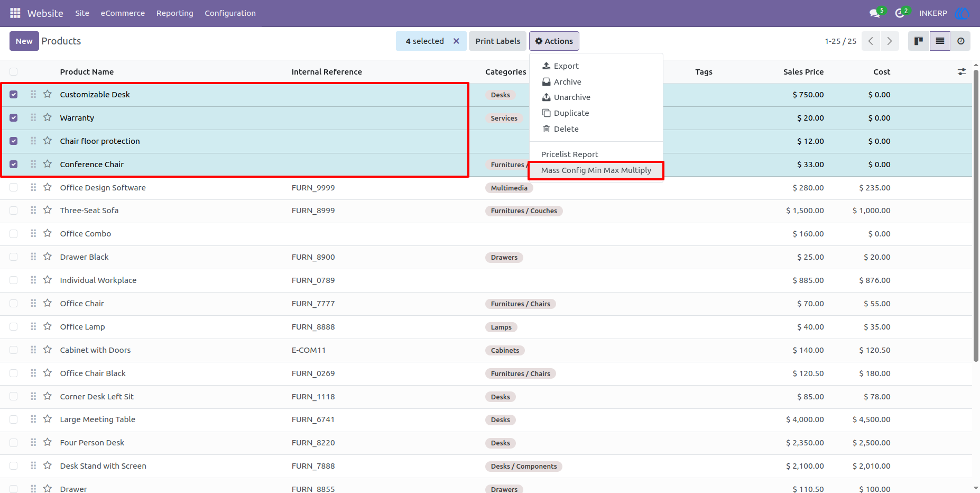Choose Delete from Actions menu
Viewport: 980px width, 493px height.
click(596, 129)
